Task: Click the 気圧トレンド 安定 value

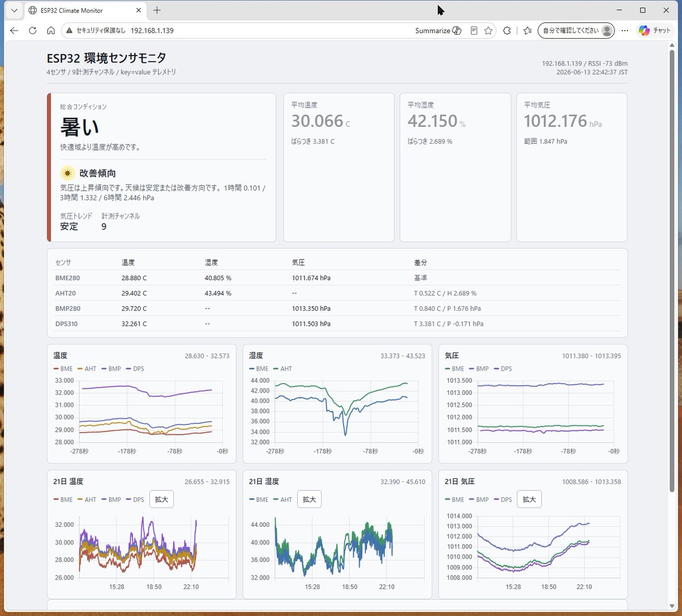Action: tap(69, 227)
